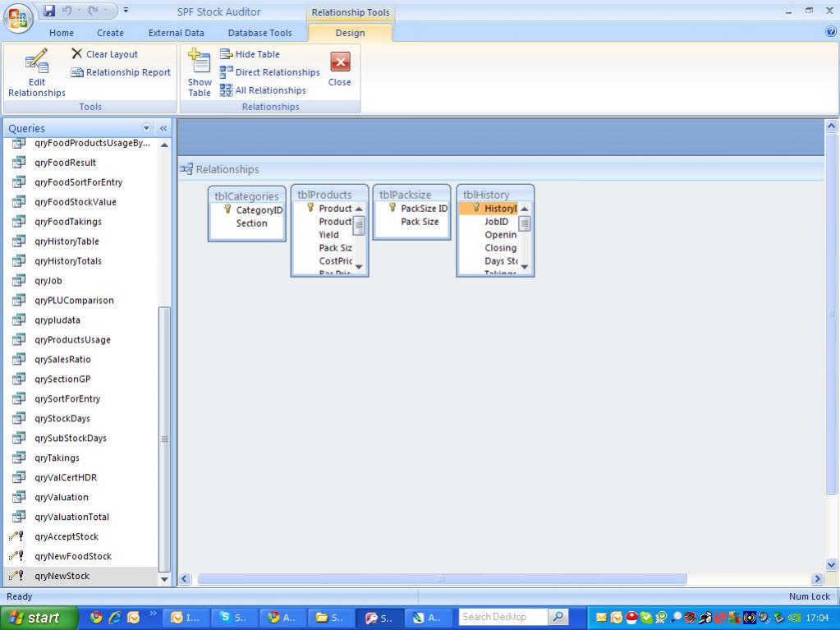Show All Relationships

(x=263, y=90)
